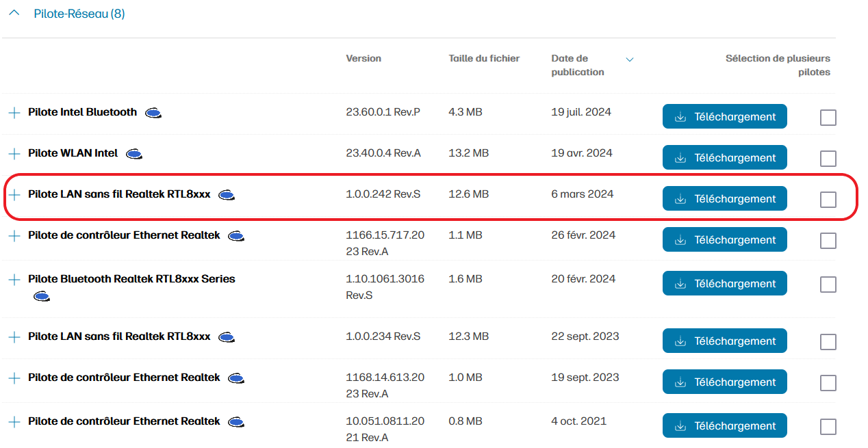Click the 13.2 MB file size

pos(468,153)
